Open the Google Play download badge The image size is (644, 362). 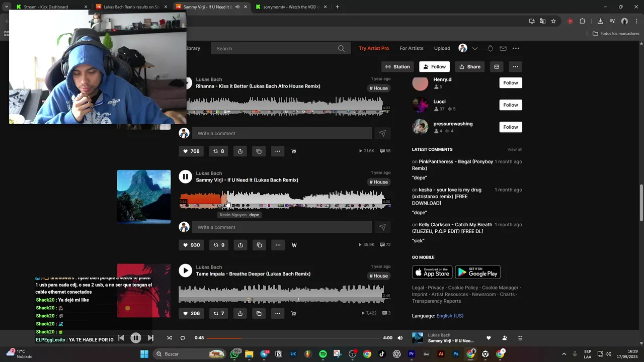tap(477, 272)
